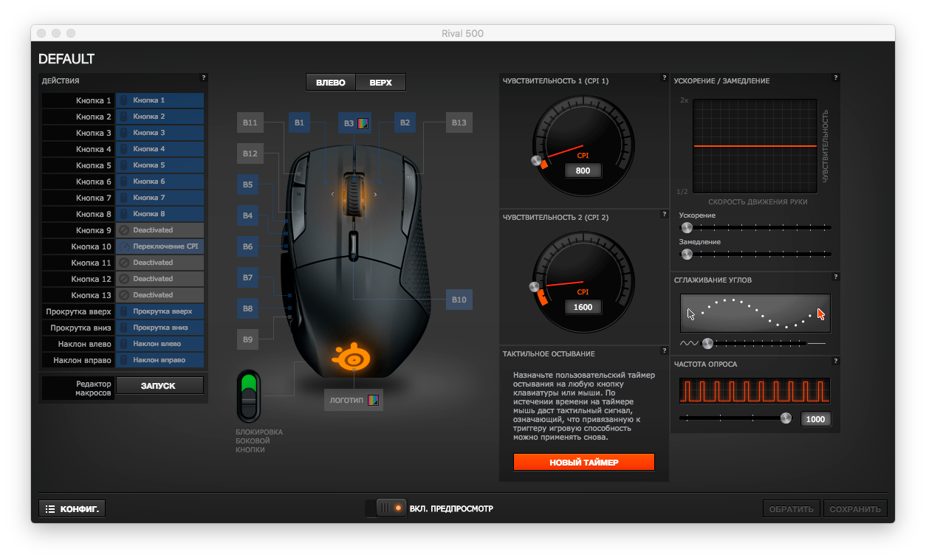The image size is (926, 560).
Task: Click the Замедление slider handle
Action: [687, 255]
